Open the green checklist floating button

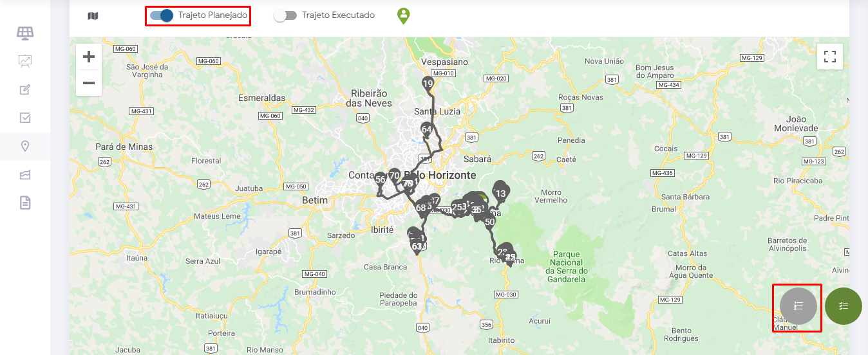click(844, 306)
